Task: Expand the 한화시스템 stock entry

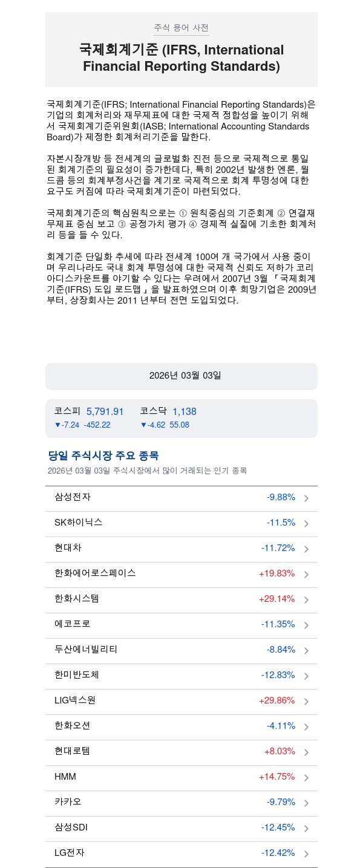Action: (306, 600)
